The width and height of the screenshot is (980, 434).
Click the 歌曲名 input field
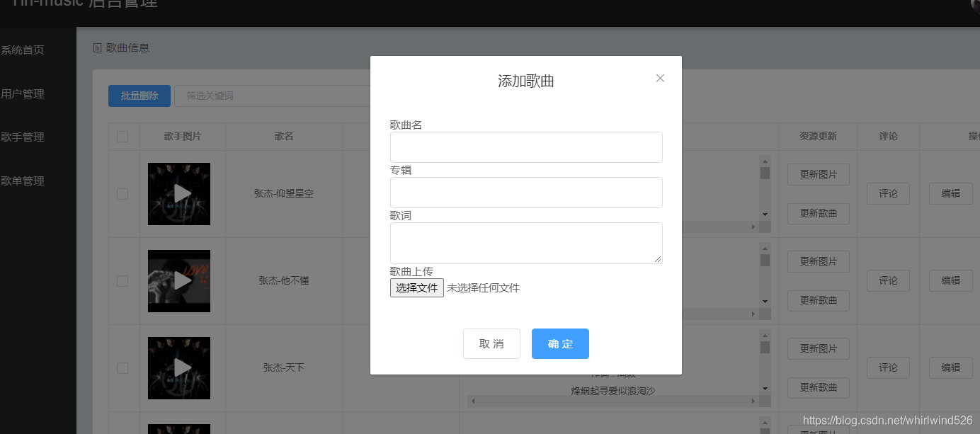click(526, 147)
